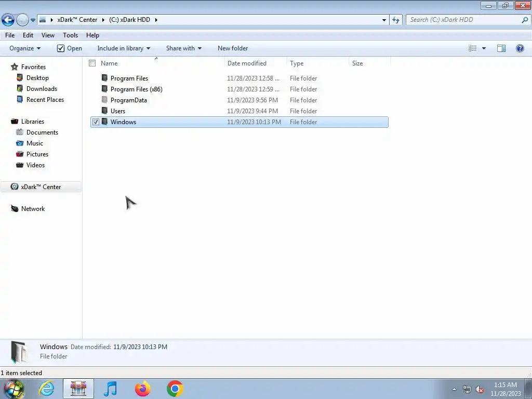Select the Program Files folder icon
Viewport: 532px width, 399px height.
point(104,78)
